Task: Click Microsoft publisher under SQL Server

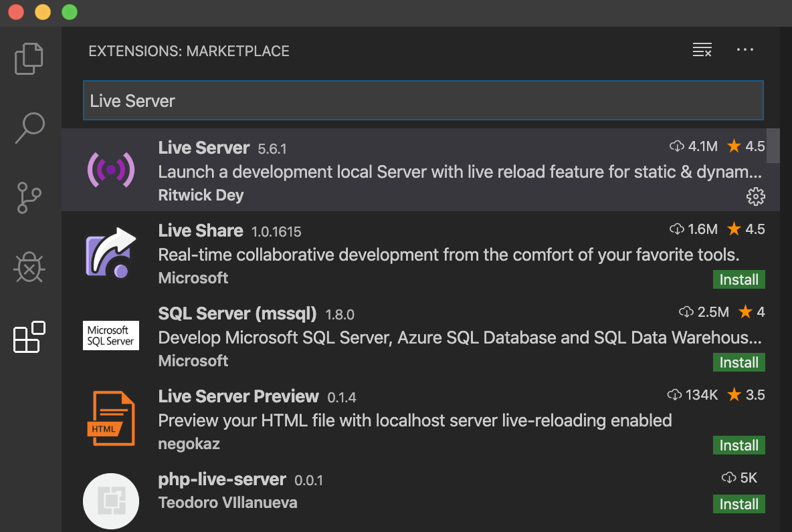Action: (193, 360)
